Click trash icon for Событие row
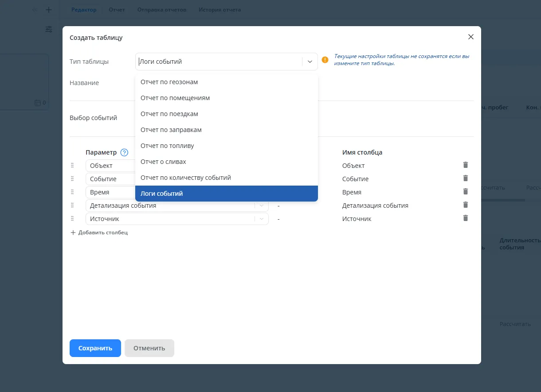Viewport: 541px width, 392px height. 465,179
